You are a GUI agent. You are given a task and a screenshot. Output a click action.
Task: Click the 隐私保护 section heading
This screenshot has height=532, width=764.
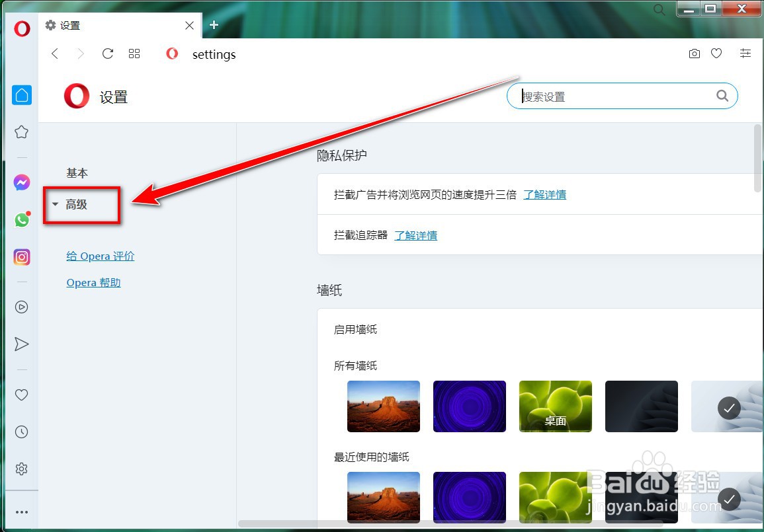coord(341,155)
